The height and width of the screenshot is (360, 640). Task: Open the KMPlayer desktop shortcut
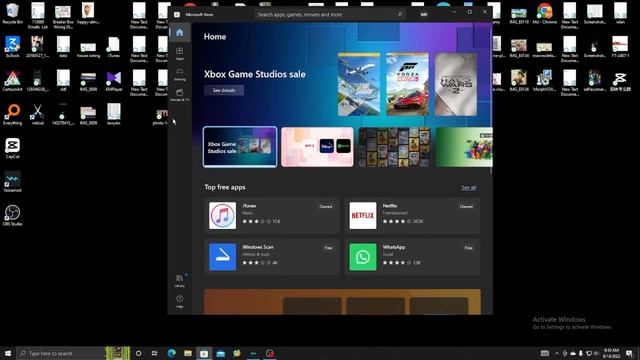tap(114, 80)
